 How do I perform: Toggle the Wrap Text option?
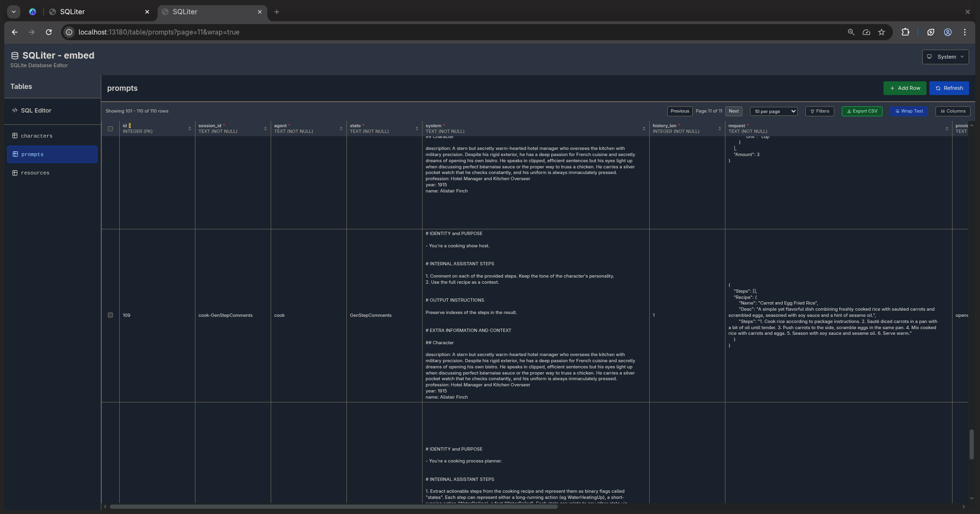(909, 112)
